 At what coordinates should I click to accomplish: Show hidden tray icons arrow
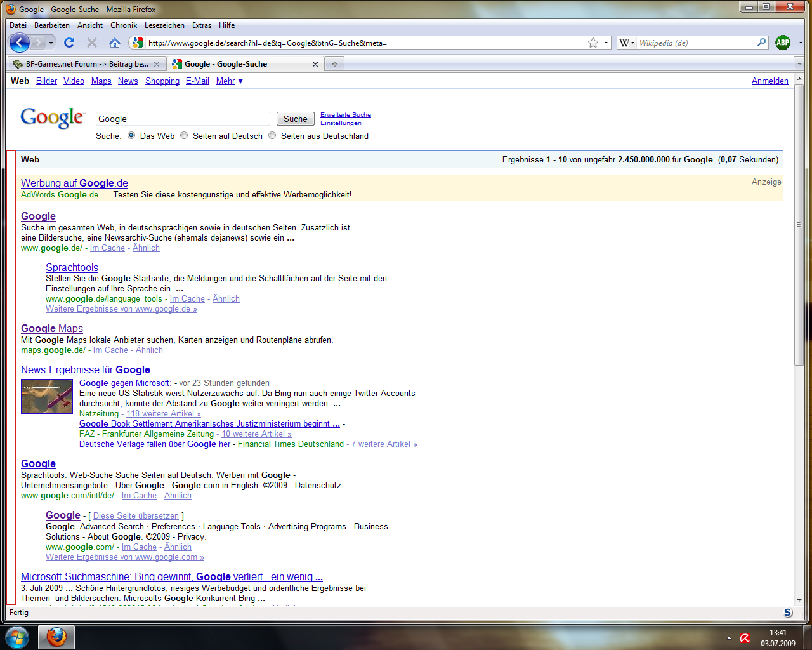[x=729, y=638]
